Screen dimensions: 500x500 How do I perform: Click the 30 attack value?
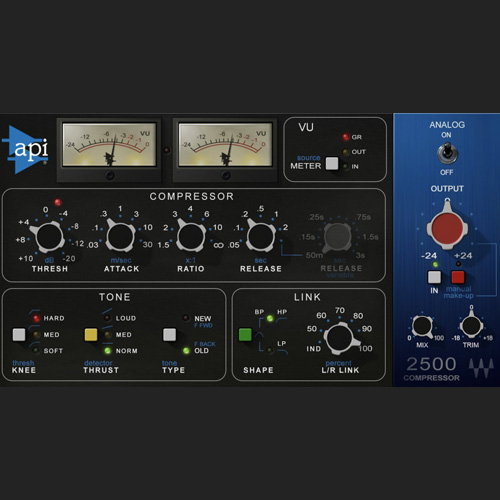coord(148,245)
